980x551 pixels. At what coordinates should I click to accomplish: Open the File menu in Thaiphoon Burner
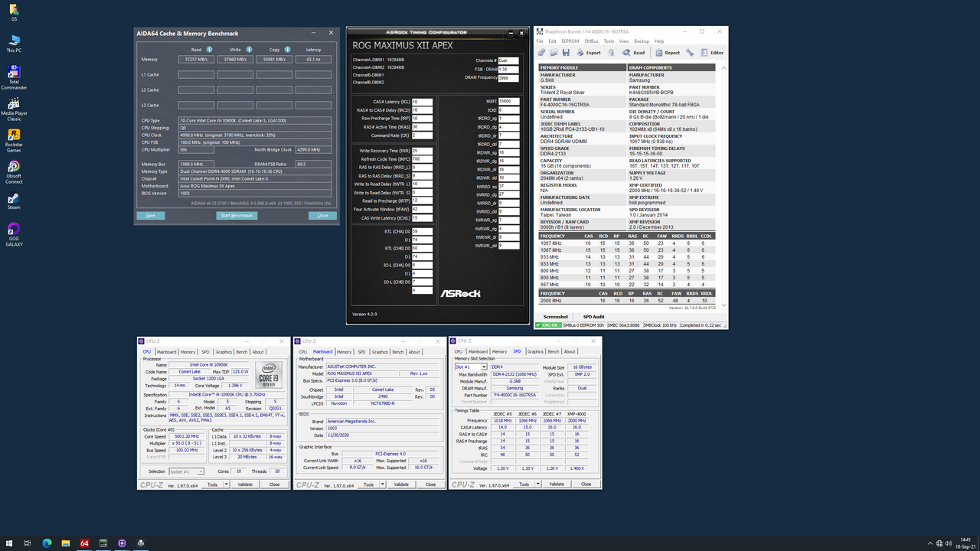click(x=541, y=41)
